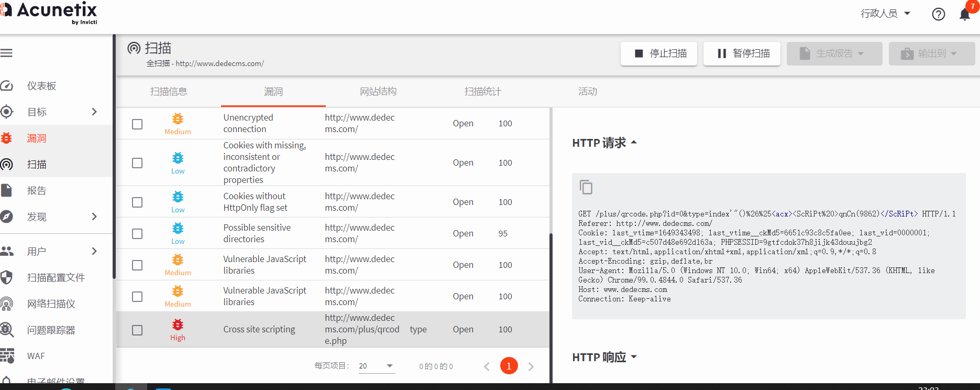
Task: Switch to the 网站结构 site structure tab
Action: (378, 92)
